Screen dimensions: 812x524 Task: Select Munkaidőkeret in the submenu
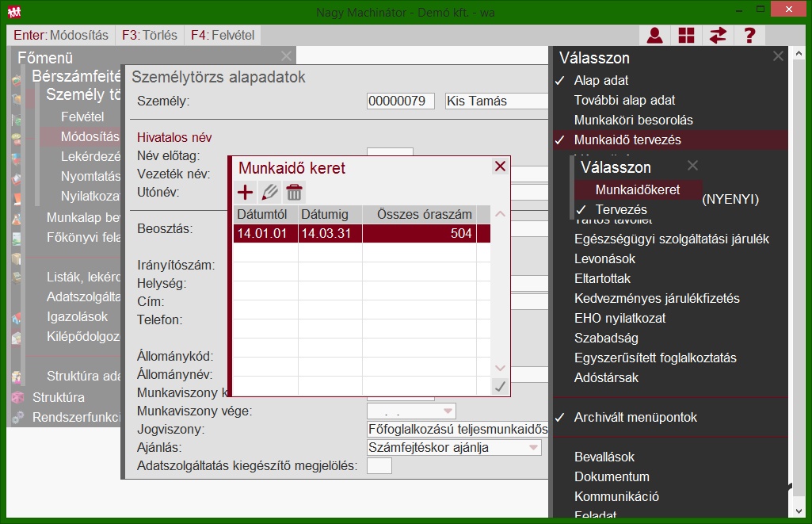coord(638,189)
